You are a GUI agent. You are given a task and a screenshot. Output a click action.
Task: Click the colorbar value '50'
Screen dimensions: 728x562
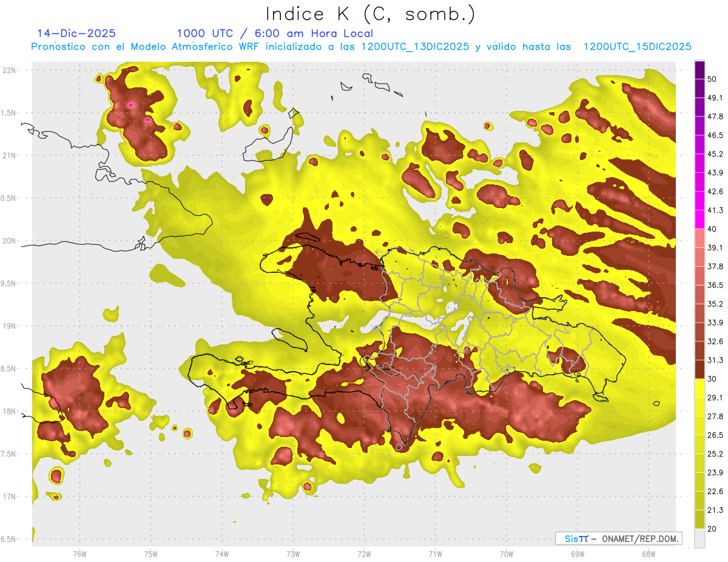tap(713, 79)
